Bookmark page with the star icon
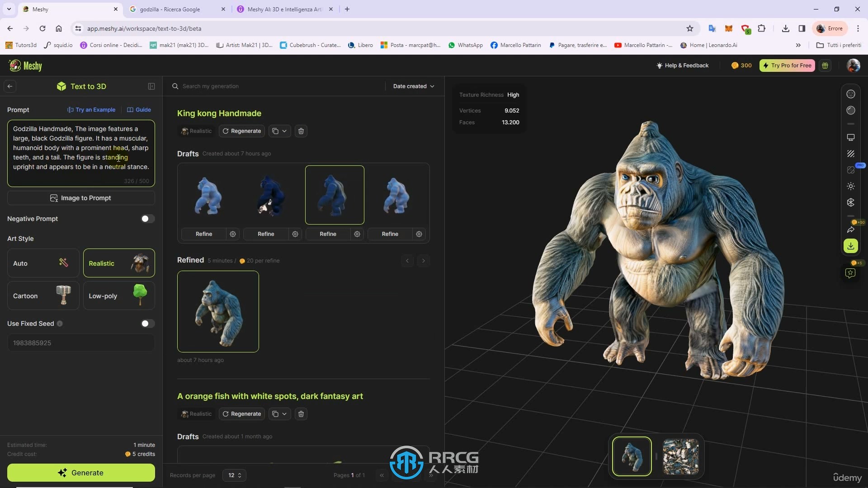This screenshot has height=488, width=868. 690,28
